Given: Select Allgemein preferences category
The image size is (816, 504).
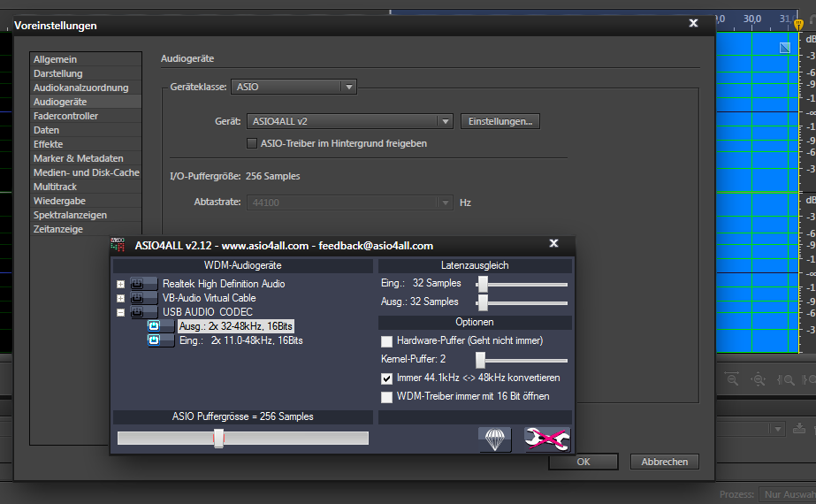Looking at the screenshot, I should [x=86, y=59].
